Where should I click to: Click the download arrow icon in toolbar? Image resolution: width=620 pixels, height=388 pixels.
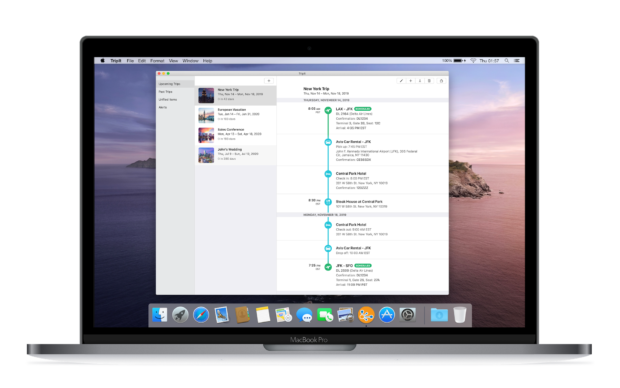(x=420, y=81)
